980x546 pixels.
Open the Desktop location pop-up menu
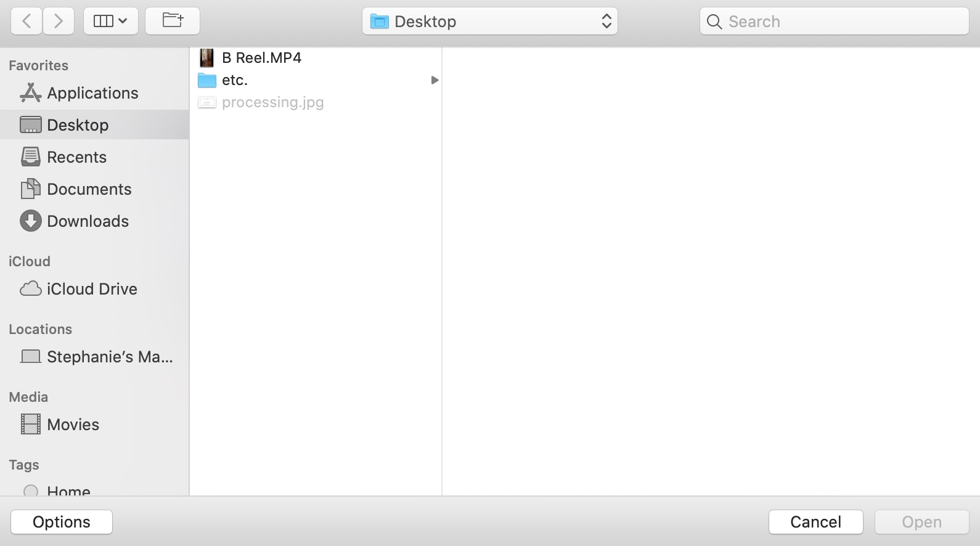click(490, 22)
